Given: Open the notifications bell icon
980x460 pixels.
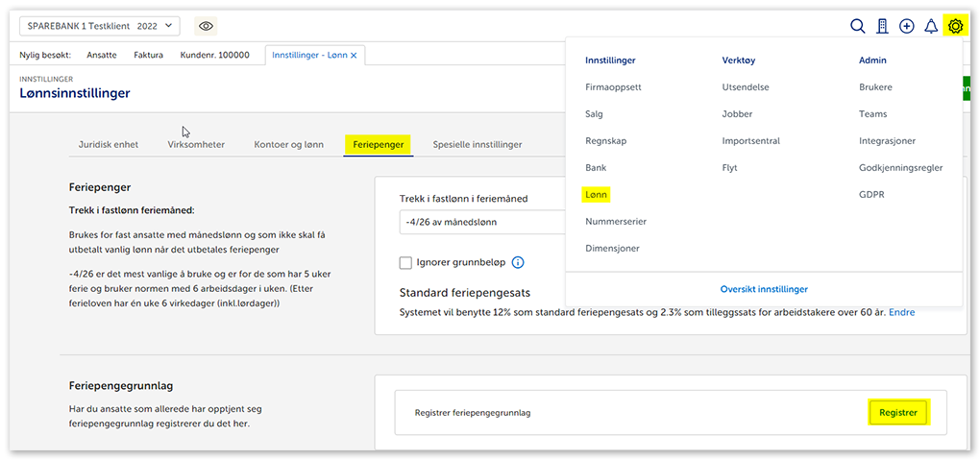Looking at the screenshot, I should click(x=930, y=26).
